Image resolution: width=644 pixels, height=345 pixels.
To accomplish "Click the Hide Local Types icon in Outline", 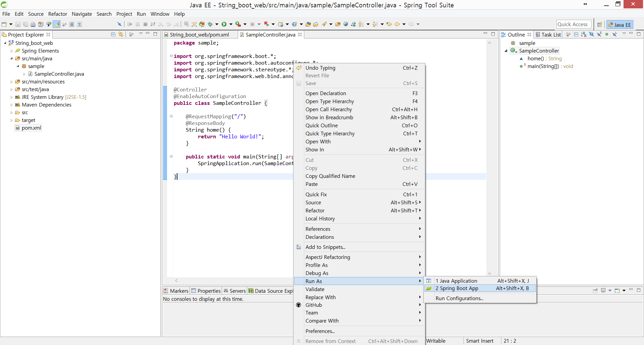I will click(614, 34).
